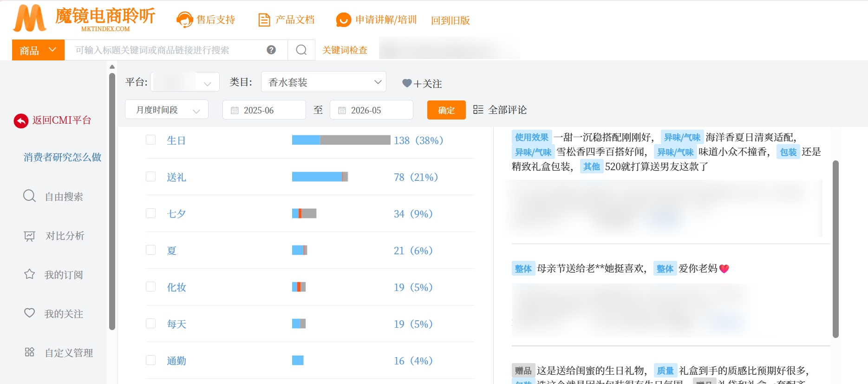The width and height of the screenshot is (868, 384).
Task: Open 自由搜索 via its magnifier icon
Action: (29, 196)
